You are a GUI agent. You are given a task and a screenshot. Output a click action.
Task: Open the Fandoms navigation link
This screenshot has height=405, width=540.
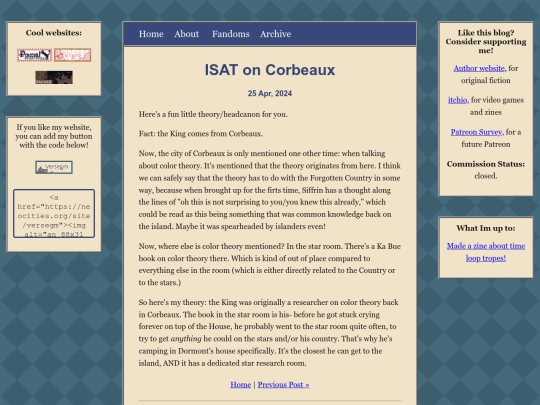[x=230, y=34]
